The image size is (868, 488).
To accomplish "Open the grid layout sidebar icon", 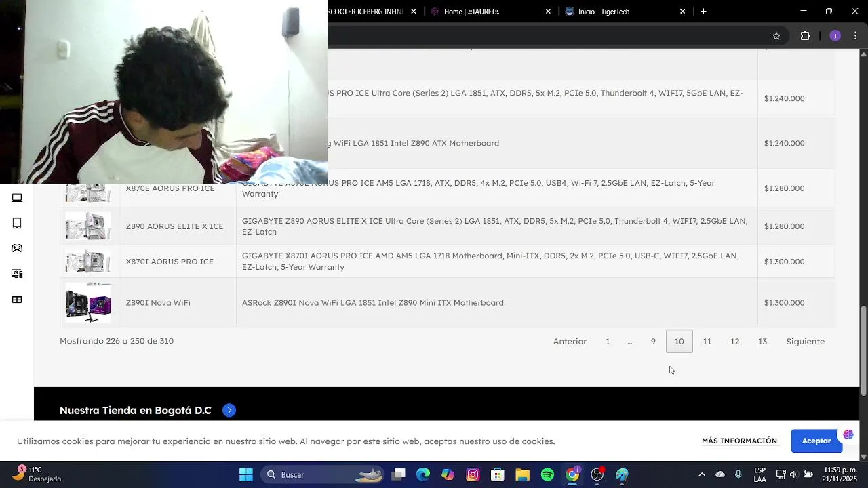I will click(17, 299).
